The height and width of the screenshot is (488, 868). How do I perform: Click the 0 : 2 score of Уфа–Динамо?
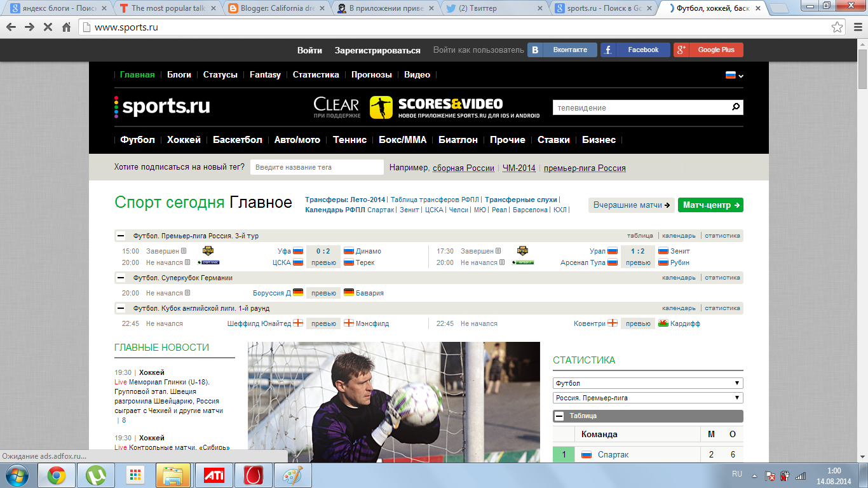(x=323, y=251)
